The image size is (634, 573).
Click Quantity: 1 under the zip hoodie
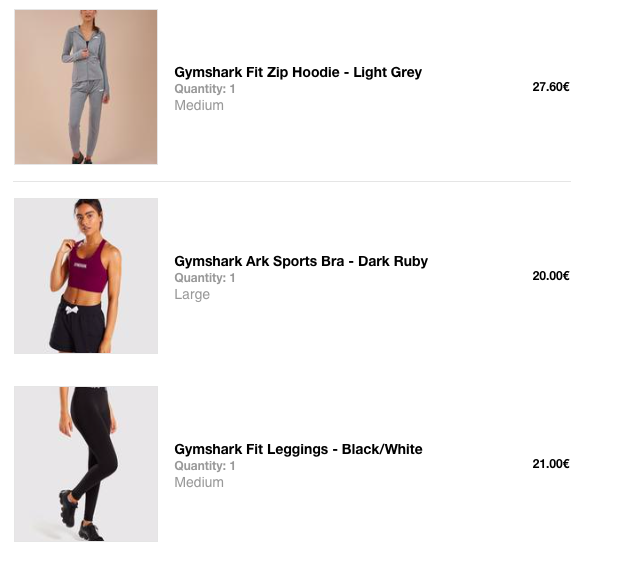click(205, 89)
